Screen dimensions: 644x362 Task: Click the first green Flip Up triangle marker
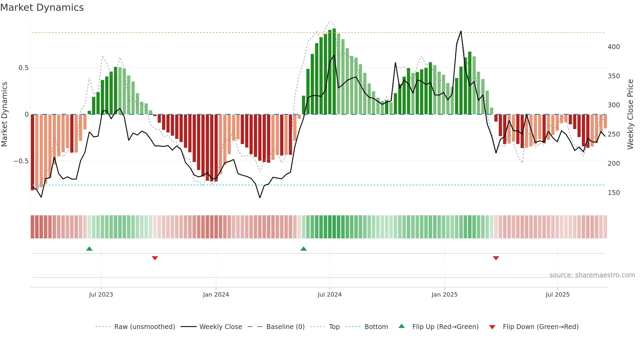coord(89,249)
